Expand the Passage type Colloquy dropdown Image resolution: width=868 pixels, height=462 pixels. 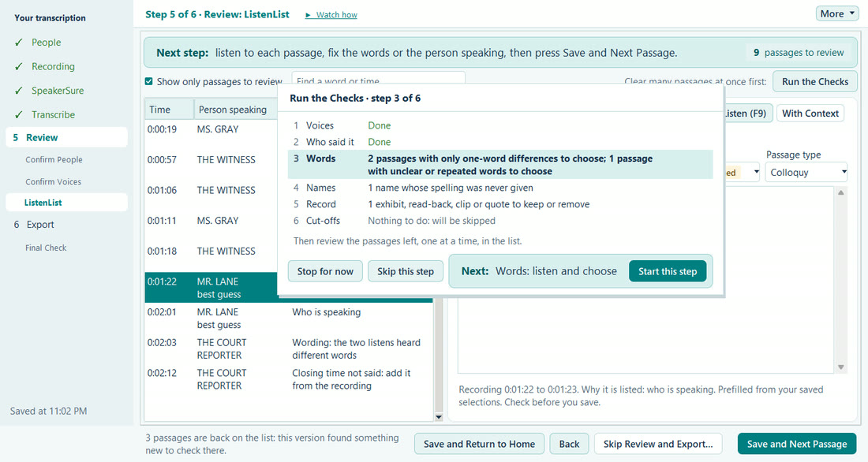tap(806, 172)
